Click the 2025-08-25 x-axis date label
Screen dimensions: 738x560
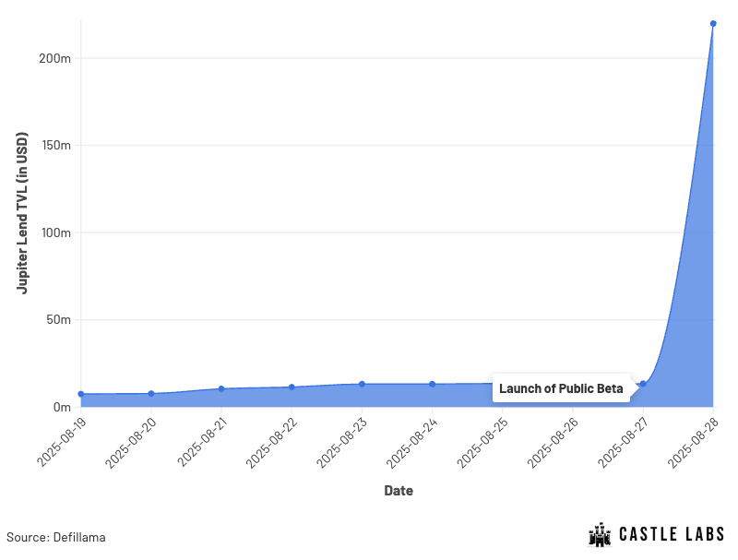click(x=482, y=442)
